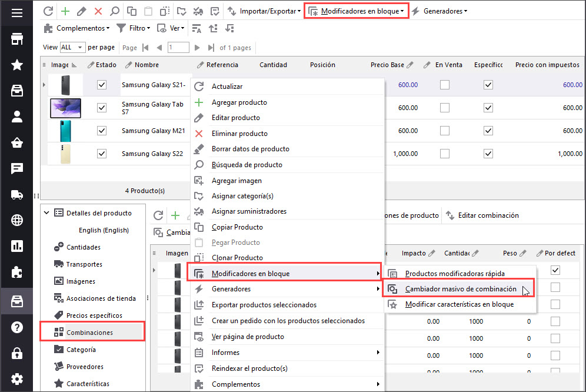This screenshot has width=586, height=392.
Task: Open the Ver dropdown
Action: (171, 28)
